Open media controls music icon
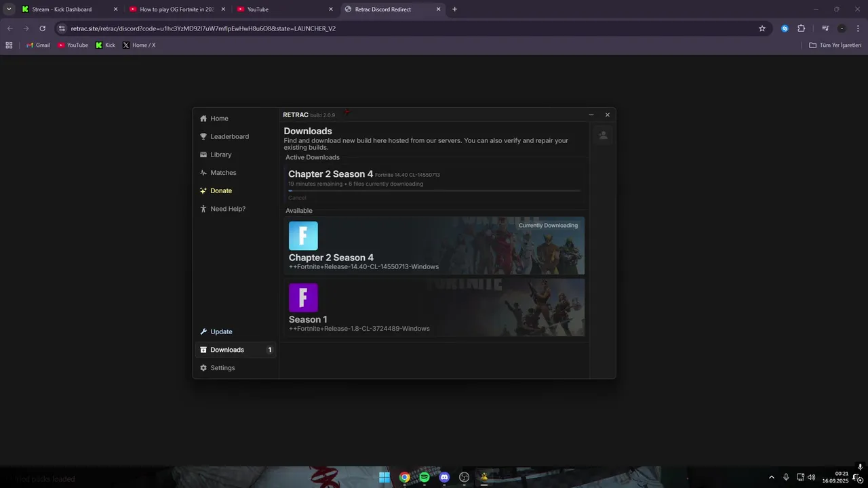 [825, 28]
